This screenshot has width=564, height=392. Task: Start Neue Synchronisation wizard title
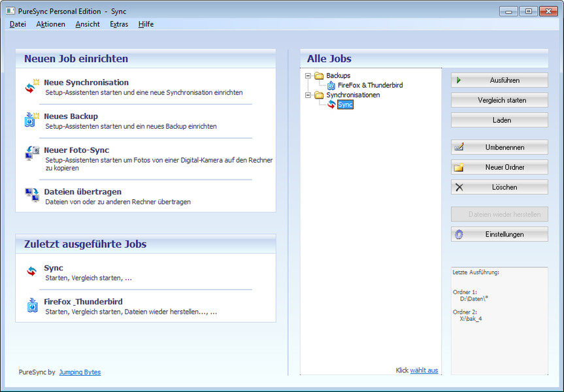[86, 82]
